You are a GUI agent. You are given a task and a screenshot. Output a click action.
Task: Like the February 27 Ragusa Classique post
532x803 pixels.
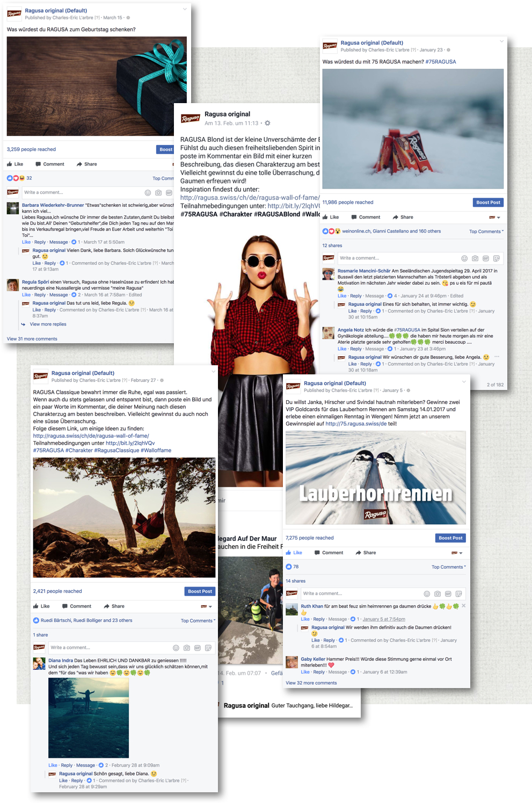coord(41,606)
